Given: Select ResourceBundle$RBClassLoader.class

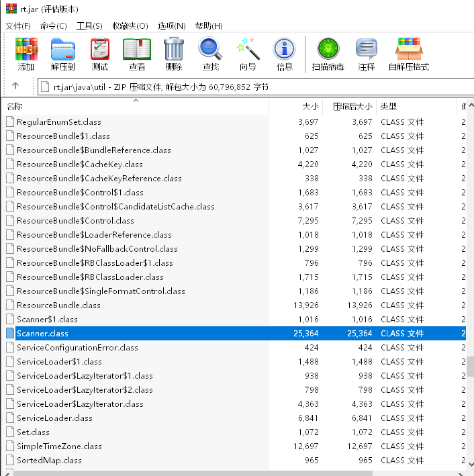Looking at the screenshot, I should click(x=90, y=277).
